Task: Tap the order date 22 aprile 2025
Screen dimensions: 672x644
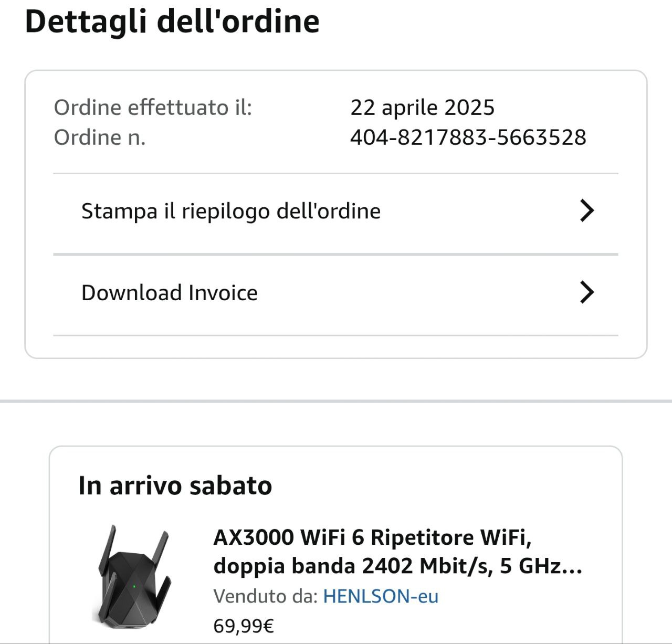Action: click(x=422, y=108)
